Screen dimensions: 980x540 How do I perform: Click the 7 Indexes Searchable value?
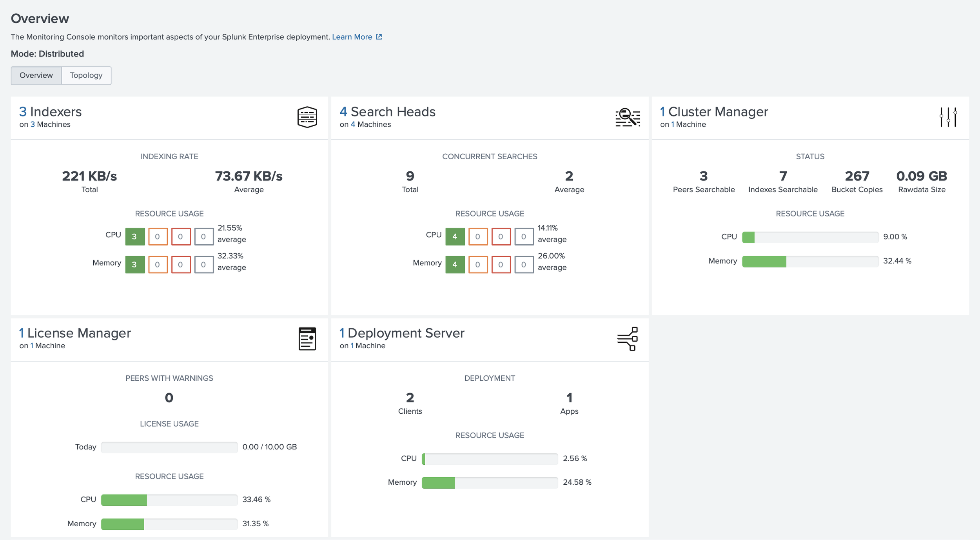783,176
